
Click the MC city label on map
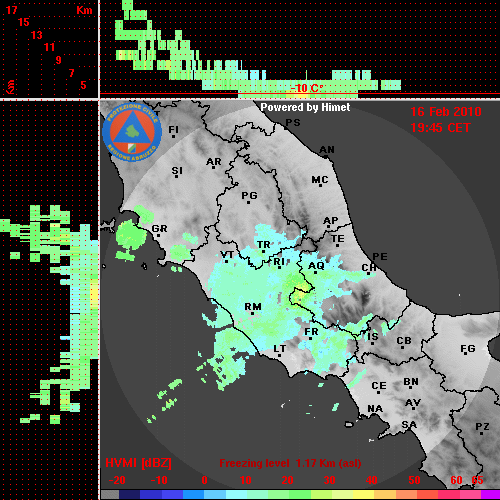tap(320, 180)
